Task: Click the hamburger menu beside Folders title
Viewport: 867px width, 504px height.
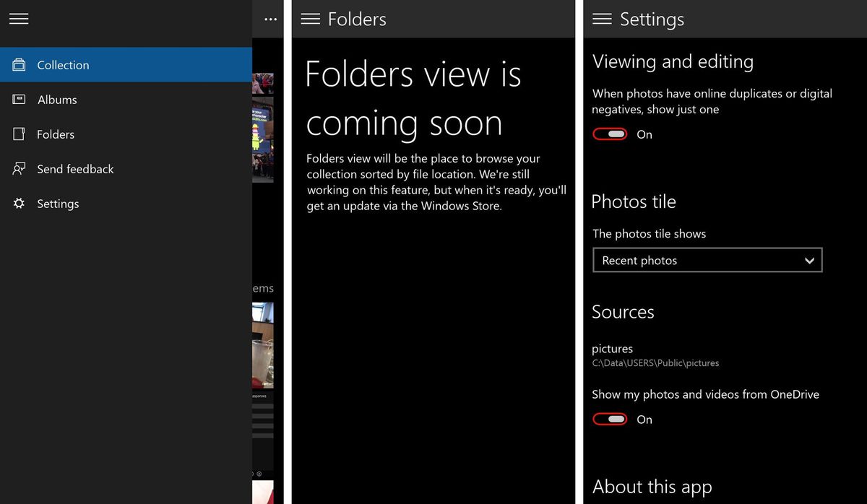Action: point(309,19)
